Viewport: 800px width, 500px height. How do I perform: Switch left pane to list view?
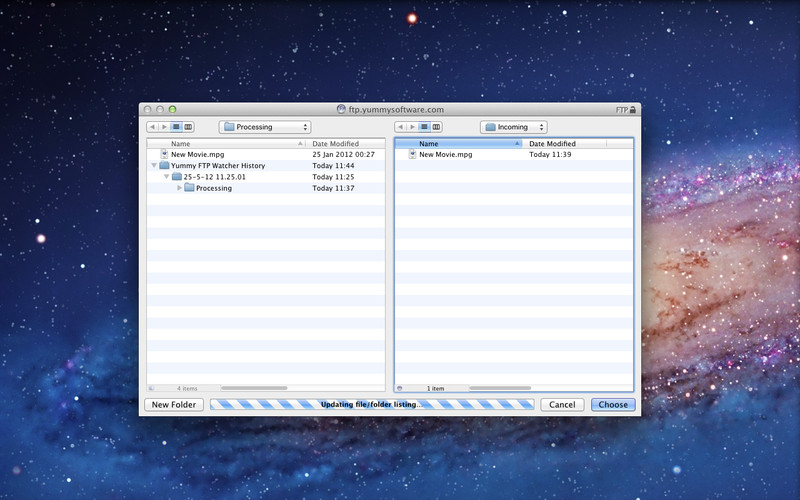click(x=176, y=127)
